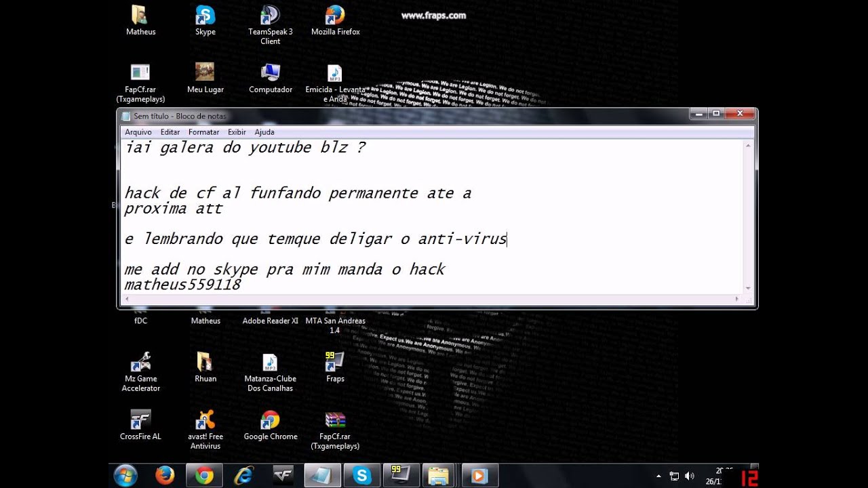Switch to Notepad taskbar button
The width and height of the screenshot is (868, 488).
coord(321,475)
